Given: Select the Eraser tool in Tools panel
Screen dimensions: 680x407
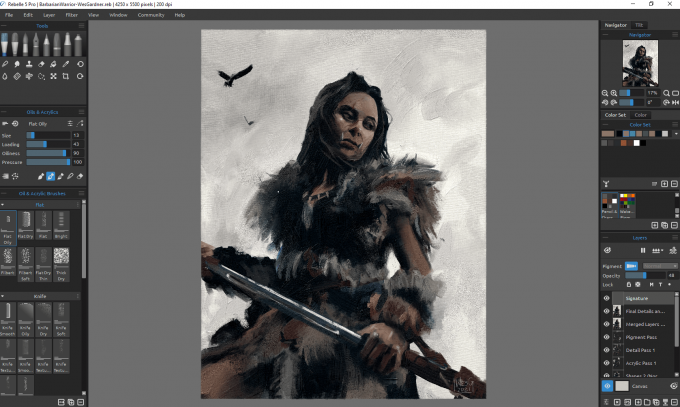Looking at the screenshot, I should tap(41, 64).
